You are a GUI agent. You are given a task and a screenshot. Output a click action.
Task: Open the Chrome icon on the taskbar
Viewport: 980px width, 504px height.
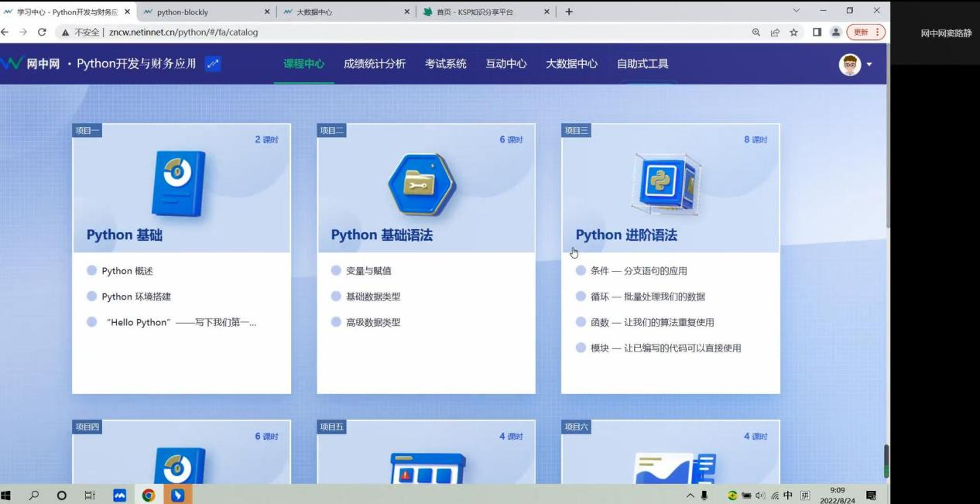(x=148, y=495)
